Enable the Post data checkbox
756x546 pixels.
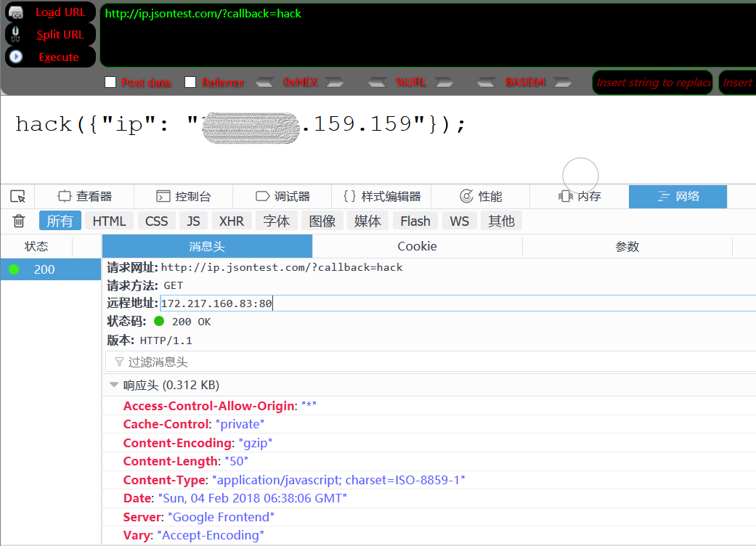[x=110, y=83]
